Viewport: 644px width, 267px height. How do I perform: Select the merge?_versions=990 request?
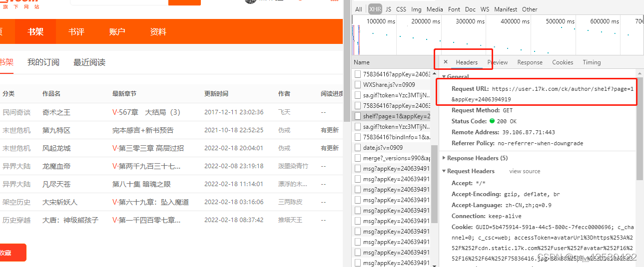[x=392, y=158]
